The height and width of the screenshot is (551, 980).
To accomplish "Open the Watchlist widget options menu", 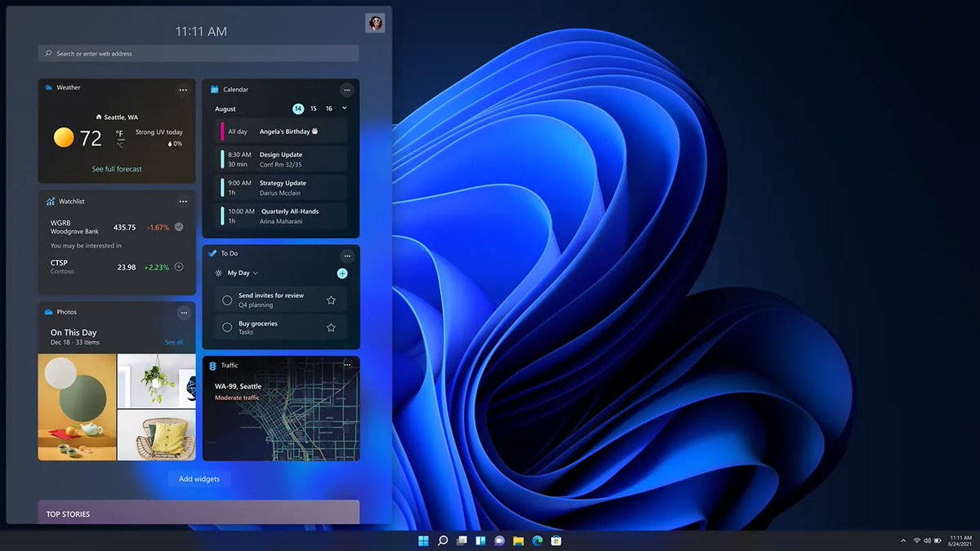I will [x=183, y=202].
